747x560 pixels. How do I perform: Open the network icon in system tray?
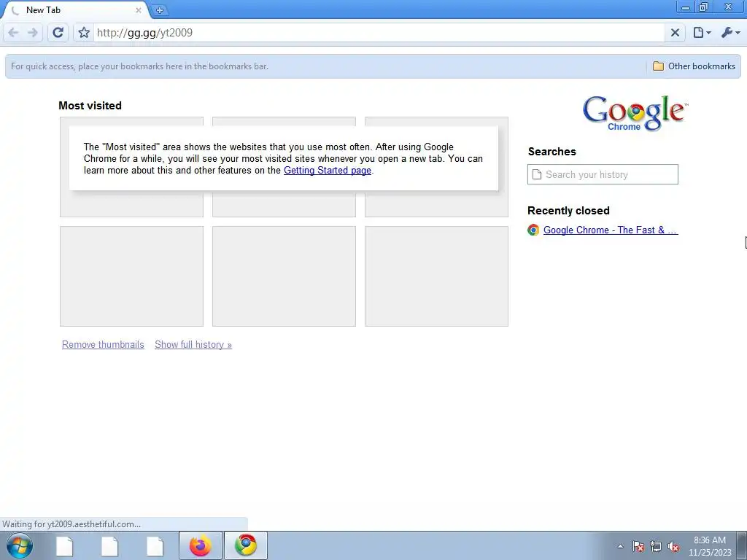pyautogui.click(x=656, y=546)
